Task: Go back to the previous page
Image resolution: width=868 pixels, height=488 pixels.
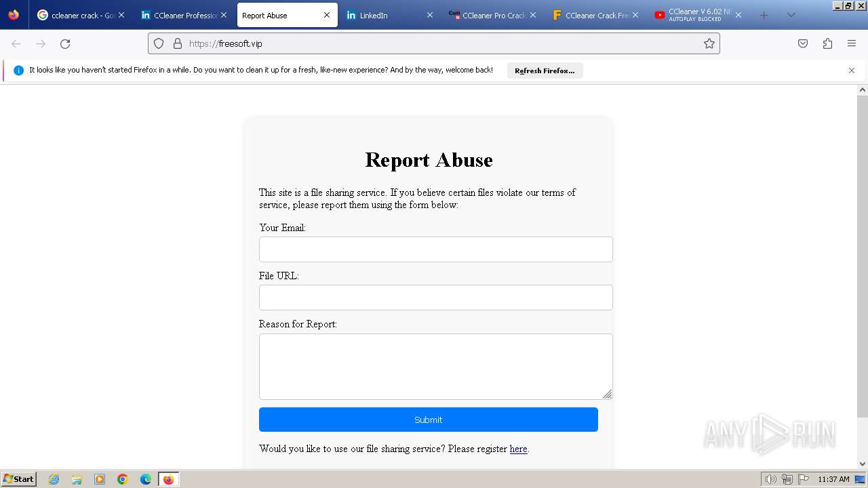Action: 16,43
